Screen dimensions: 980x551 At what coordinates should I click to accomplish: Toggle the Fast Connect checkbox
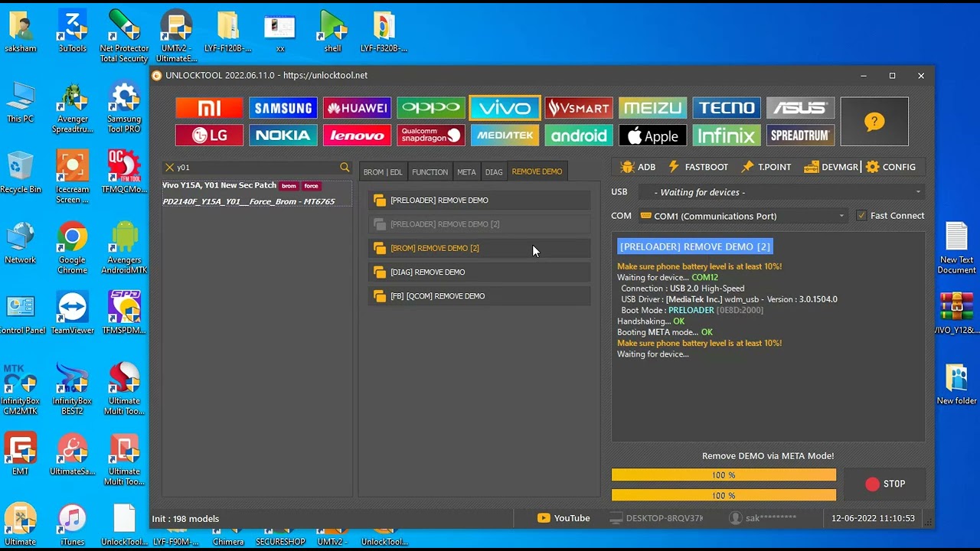pyautogui.click(x=861, y=216)
